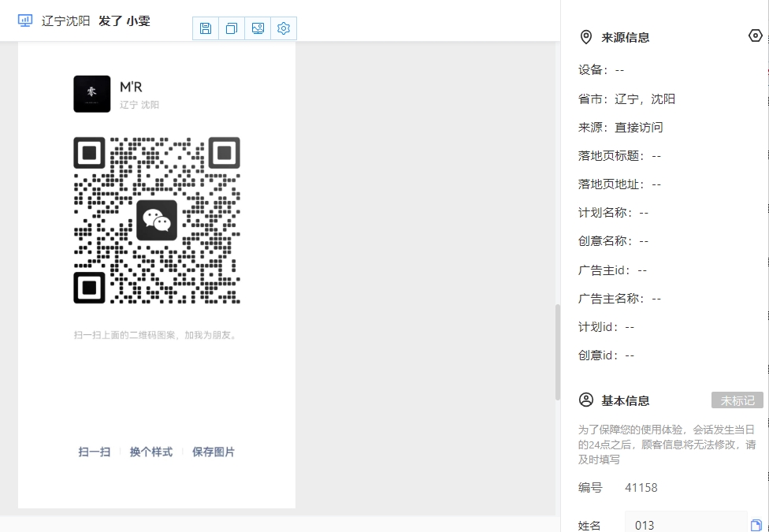Click the M'R profile avatar
This screenshot has height=532, width=769.
point(91,94)
